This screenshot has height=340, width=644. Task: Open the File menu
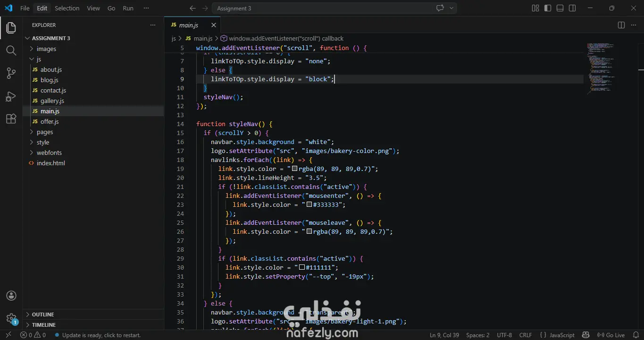[x=25, y=8]
